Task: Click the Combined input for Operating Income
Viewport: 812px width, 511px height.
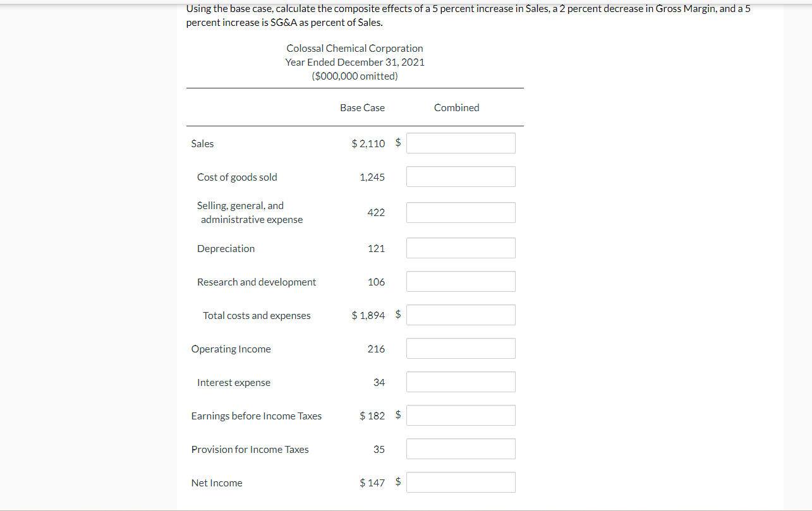Action: (x=461, y=348)
